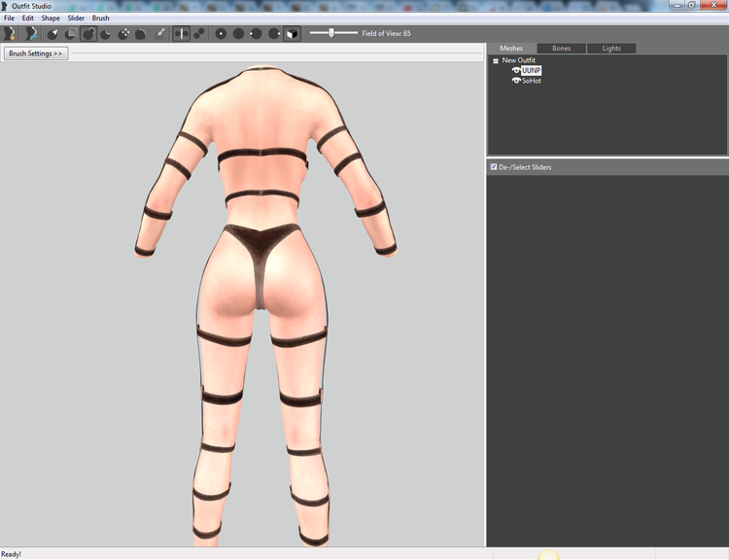
Task: Toggle edit connected points only
Action: click(199, 33)
